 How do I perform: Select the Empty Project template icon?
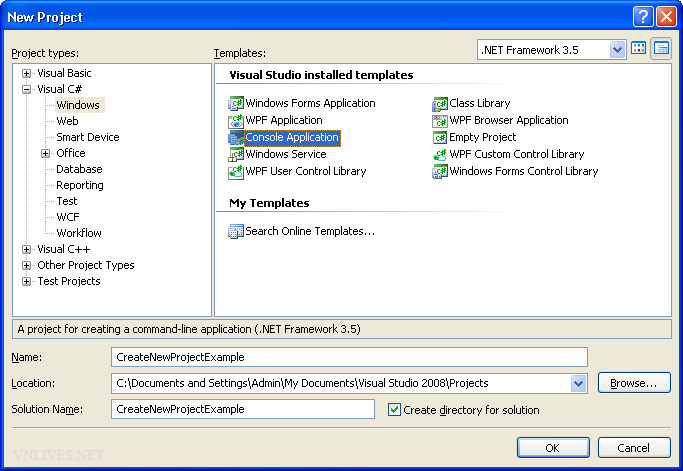point(440,137)
